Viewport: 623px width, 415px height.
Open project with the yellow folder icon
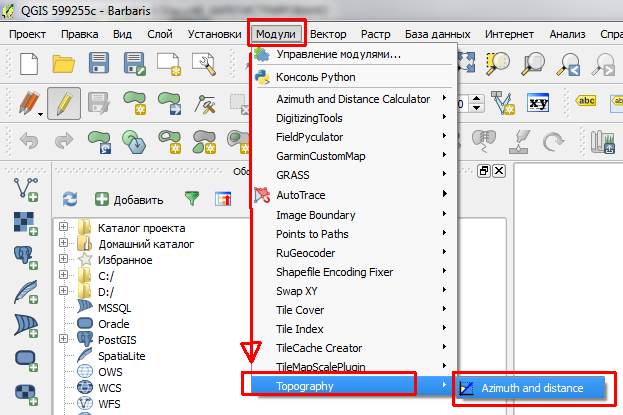[64, 64]
